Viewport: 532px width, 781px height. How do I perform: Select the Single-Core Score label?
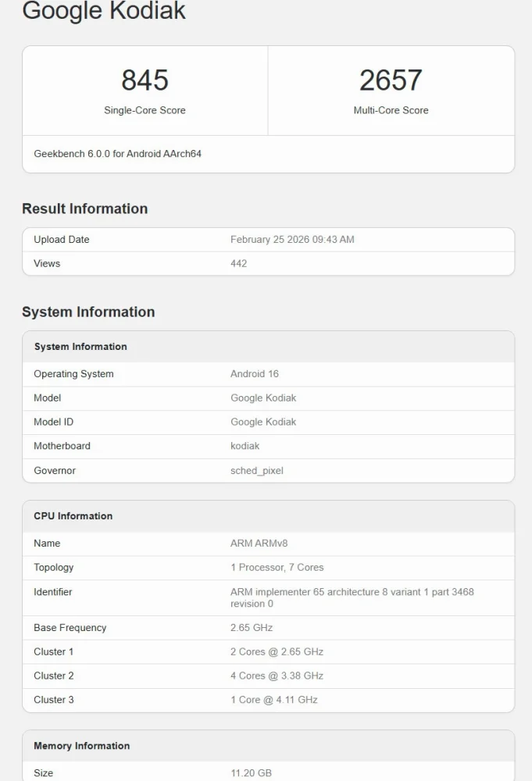coord(145,110)
